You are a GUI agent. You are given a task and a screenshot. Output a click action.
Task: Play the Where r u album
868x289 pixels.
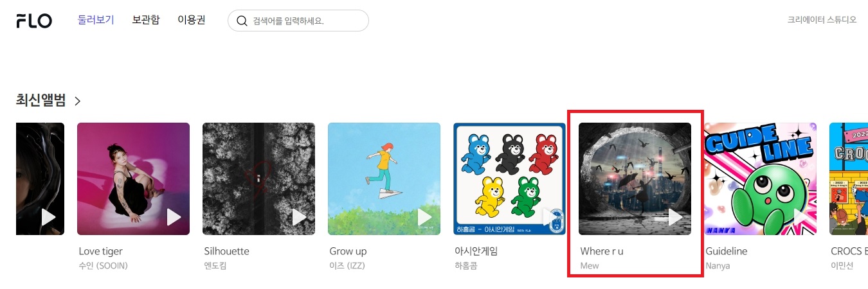pos(675,217)
